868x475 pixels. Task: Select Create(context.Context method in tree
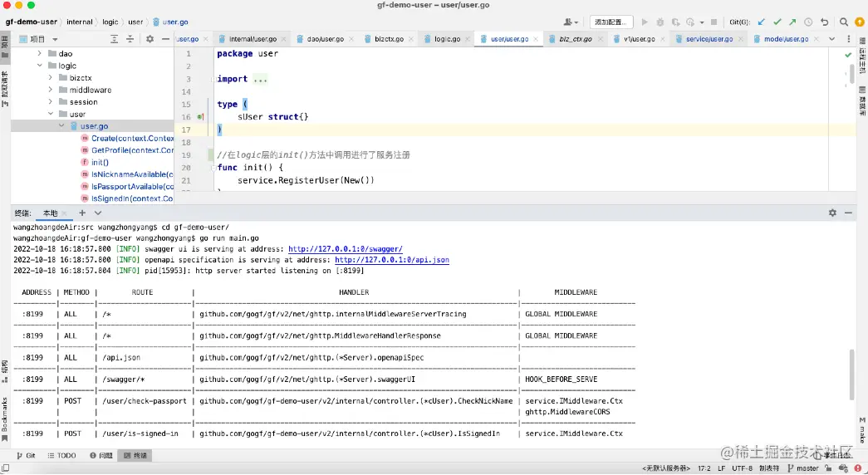pos(127,139)
